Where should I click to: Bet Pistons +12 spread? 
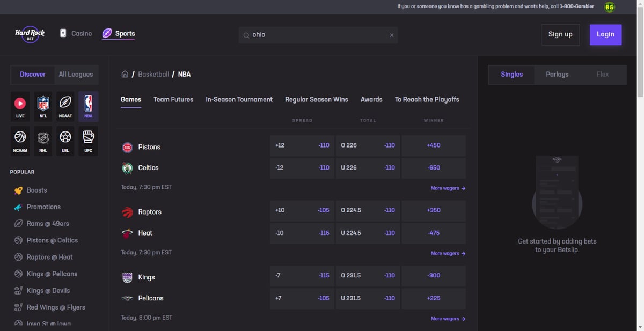click(302, 145)
